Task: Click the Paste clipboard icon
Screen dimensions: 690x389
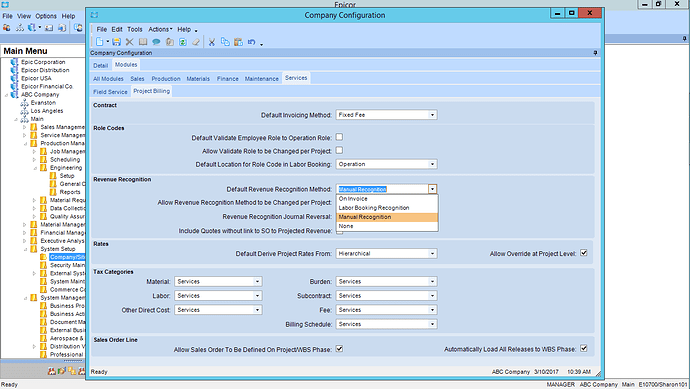Action: click(239, 42)
